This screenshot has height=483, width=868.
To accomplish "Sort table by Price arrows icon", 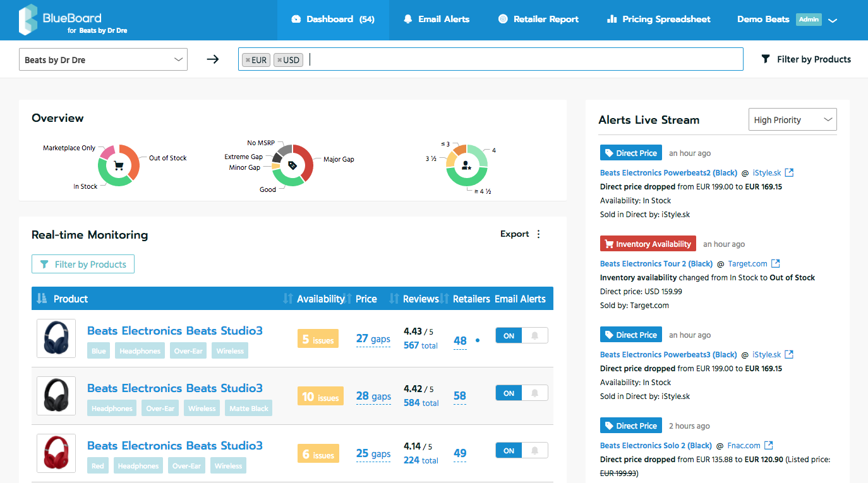I will click(347, 299).
